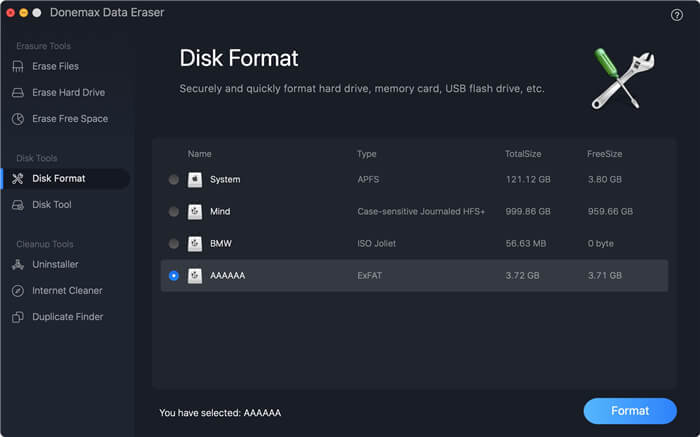Screen dimensions: 700x437
Task: Click the Mind drive name
Action: [220, 212]
